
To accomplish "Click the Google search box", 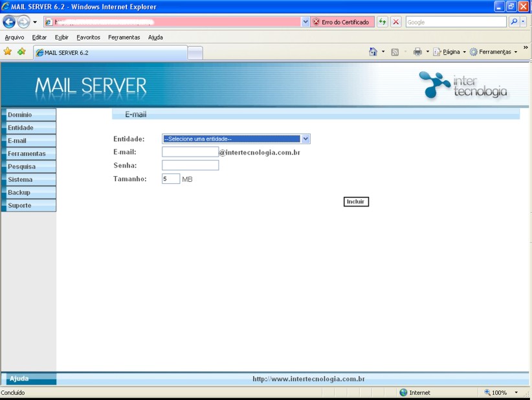I will coord(456,22).
